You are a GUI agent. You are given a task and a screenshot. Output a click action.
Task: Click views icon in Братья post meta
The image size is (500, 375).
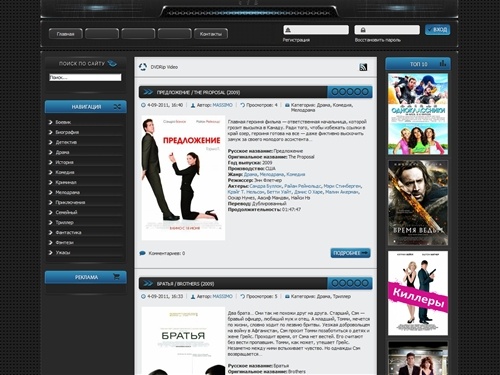click(242, 296)
